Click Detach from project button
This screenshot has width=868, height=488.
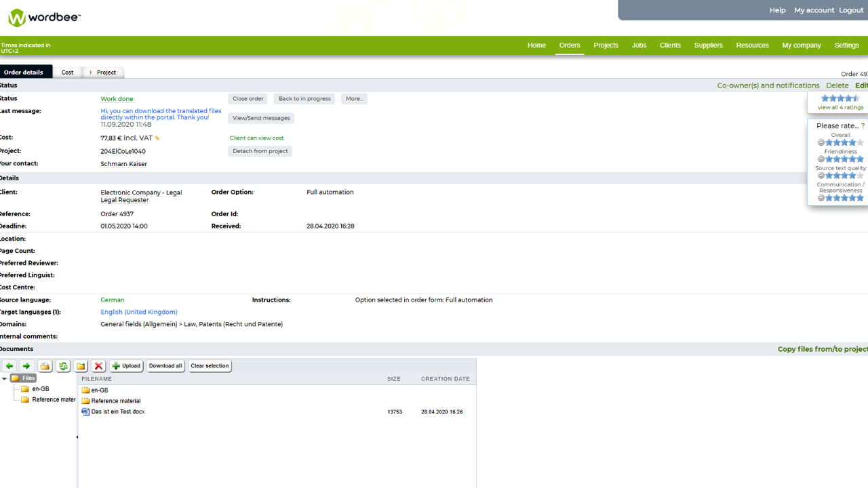point(260,151)
